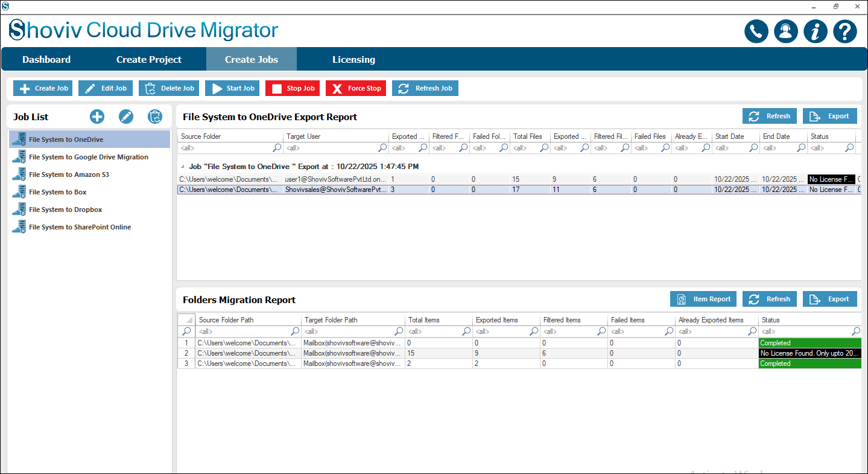Click the trash delete icon in Job List

pos(155,117)
